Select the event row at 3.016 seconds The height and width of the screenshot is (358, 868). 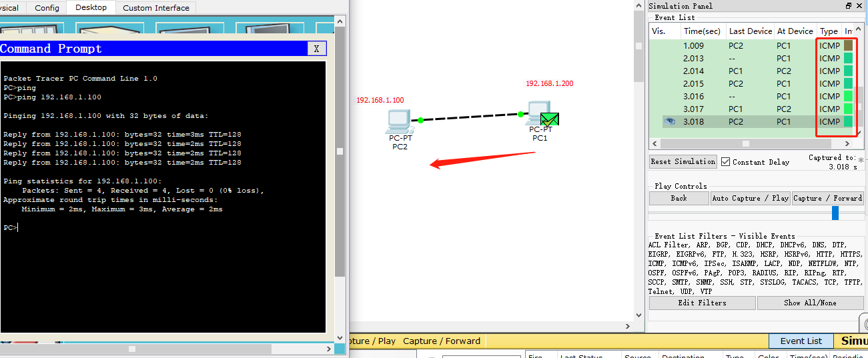[753, 96]
